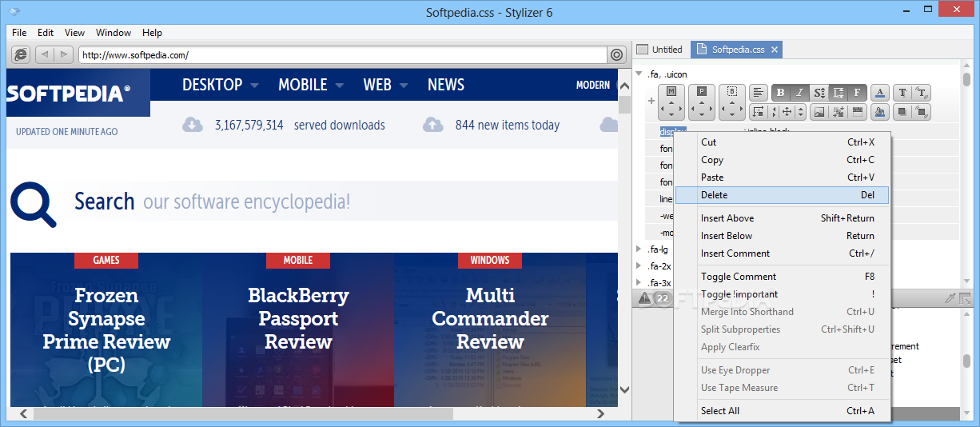Image resolution: width=980 pixels, height=427 pixels.
Task: Collapse the .fa, .uicon rule
Action: pos(639,74)
